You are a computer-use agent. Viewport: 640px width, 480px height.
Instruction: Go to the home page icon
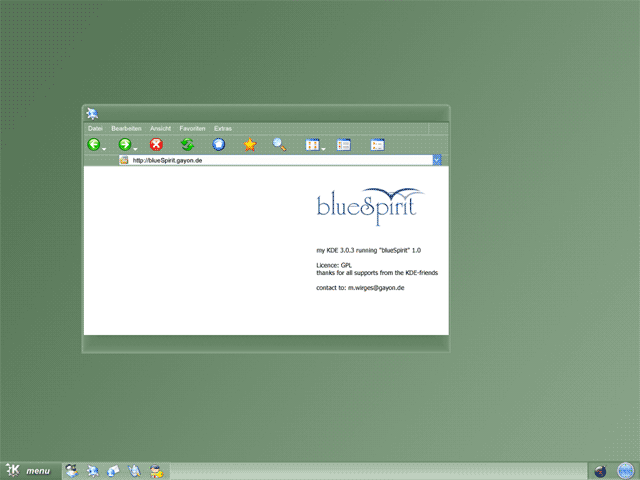219,144
